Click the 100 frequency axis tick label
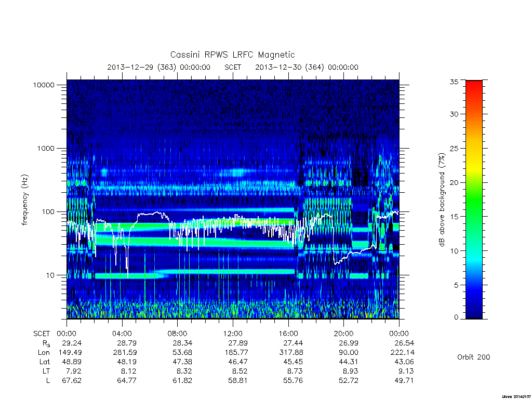Viewport: 532px width, 399px height. [48, 212]
